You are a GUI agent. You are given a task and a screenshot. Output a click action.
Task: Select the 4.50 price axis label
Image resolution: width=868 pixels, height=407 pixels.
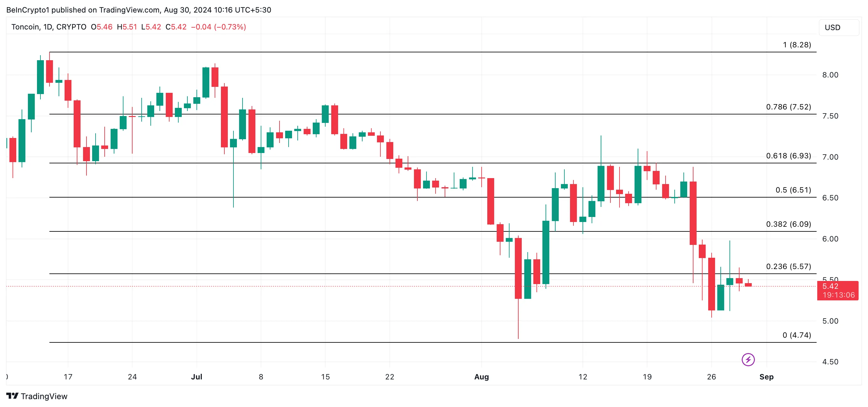tap(830, 362)
